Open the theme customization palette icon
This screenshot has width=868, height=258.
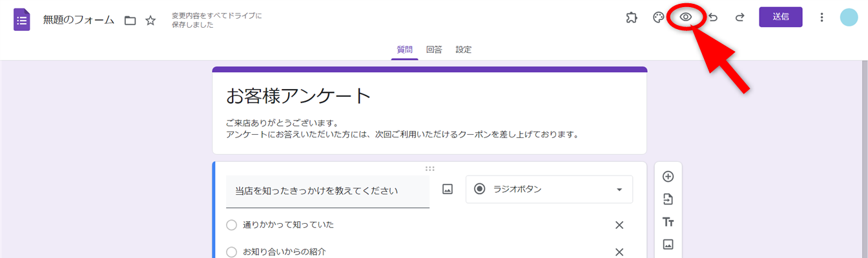tap(659, 17)
